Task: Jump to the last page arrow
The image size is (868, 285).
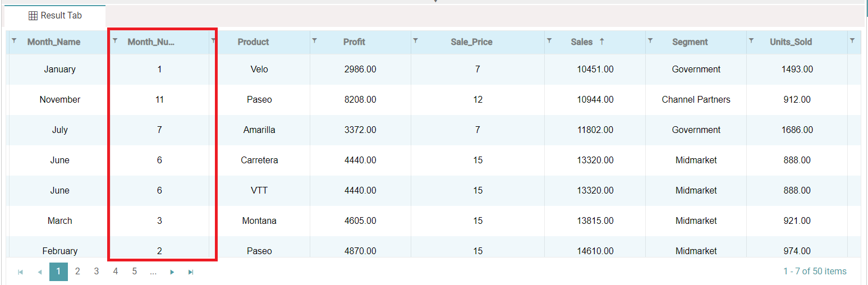Action: click(x=191, y=272)
